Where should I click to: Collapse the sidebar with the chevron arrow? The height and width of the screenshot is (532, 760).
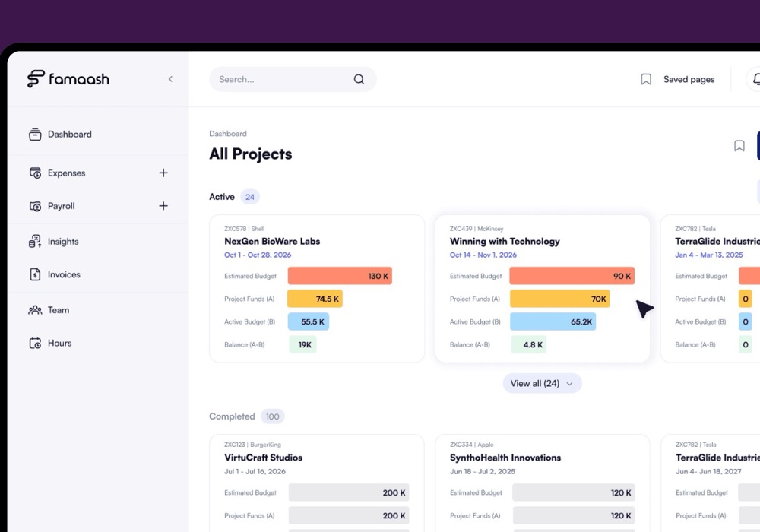coord(170,79)
